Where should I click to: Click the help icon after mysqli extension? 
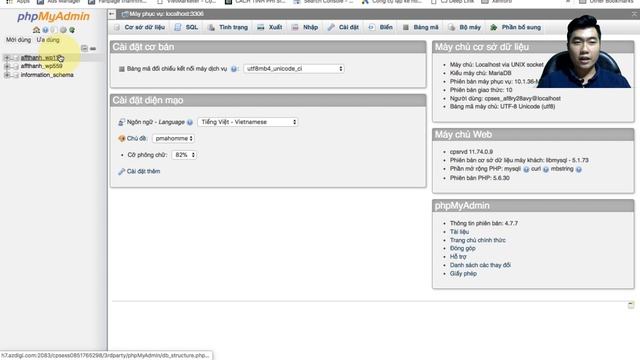pyautogui.click(x=526, y=169)
